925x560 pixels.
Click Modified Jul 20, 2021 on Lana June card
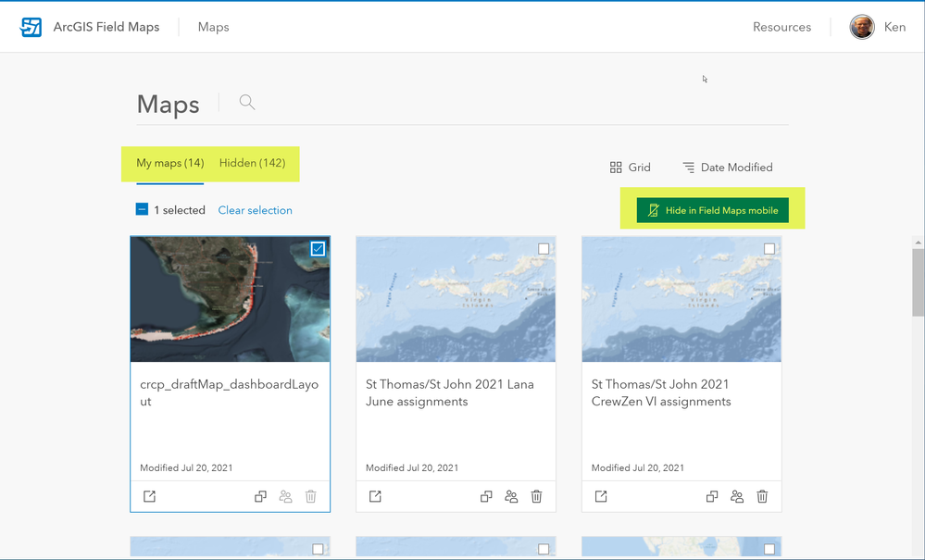pos(412,468)
